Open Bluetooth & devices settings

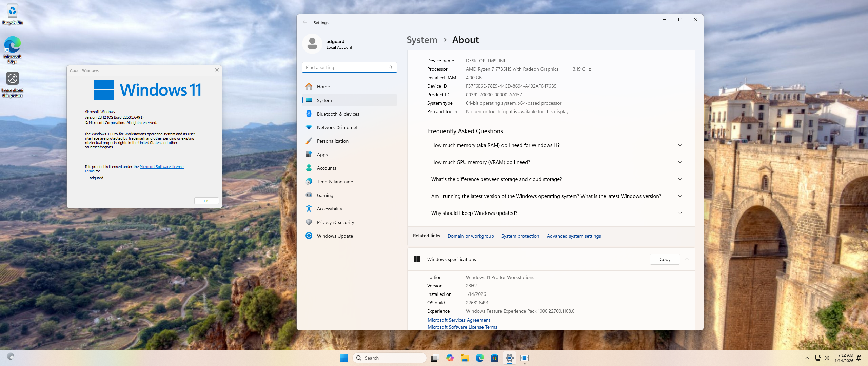pos(338,114)
